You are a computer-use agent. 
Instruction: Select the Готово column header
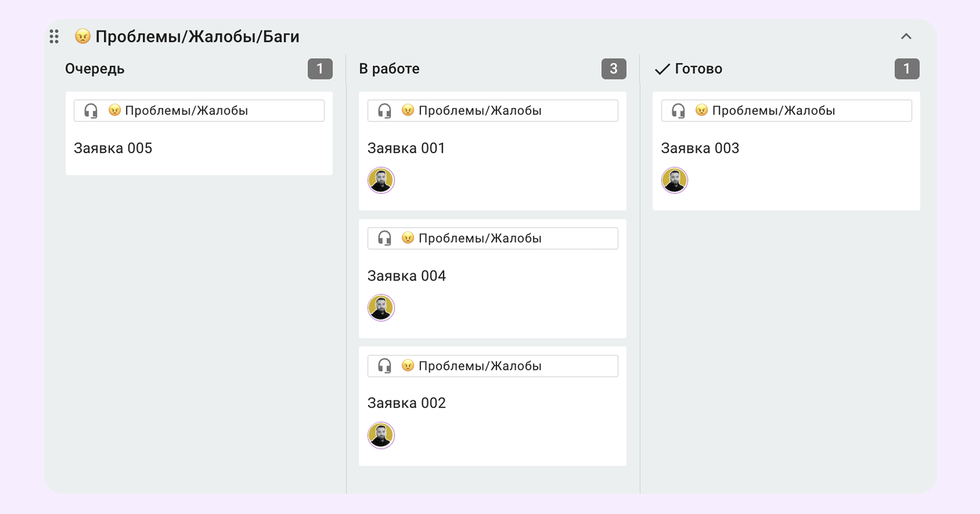pyautogui.click(x=698, y=69)
